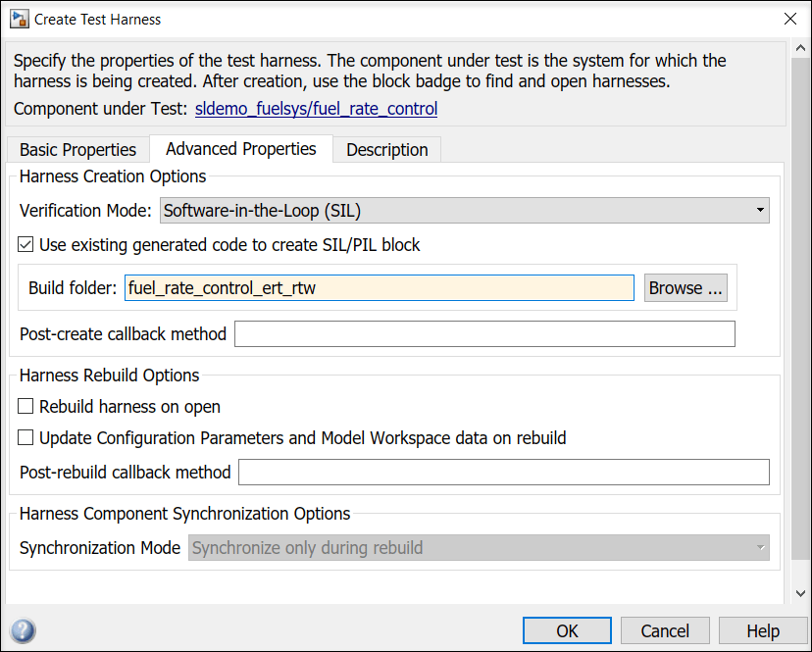Screen dimensions: 812x652
Task: Close the Create Test Harness dialog
Action: (x=789, y=19)
